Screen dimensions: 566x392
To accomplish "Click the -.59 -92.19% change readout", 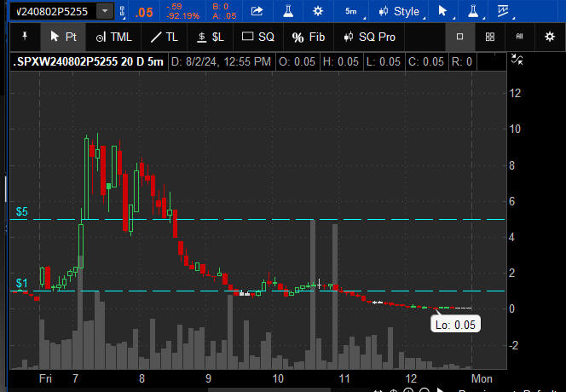I will [x=182, y=11].
